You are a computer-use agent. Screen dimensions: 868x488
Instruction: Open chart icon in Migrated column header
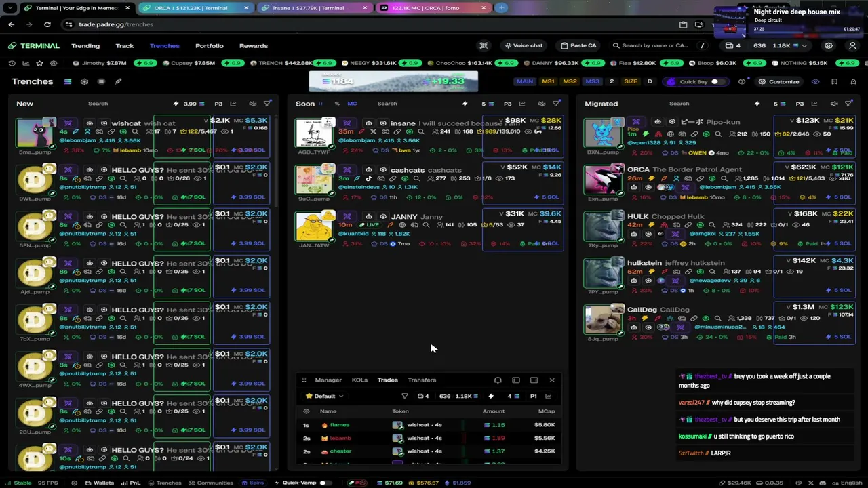pos(814,104)
